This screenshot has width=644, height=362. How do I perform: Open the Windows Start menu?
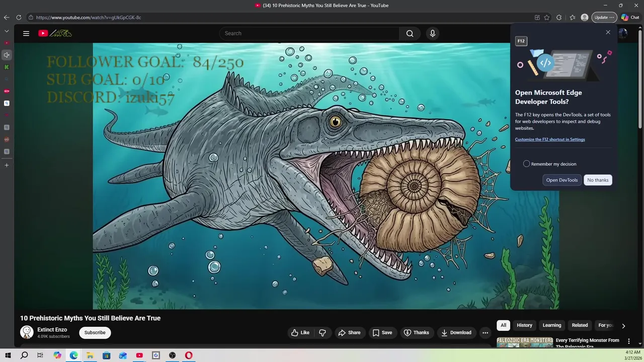click(x=8, y=355)
